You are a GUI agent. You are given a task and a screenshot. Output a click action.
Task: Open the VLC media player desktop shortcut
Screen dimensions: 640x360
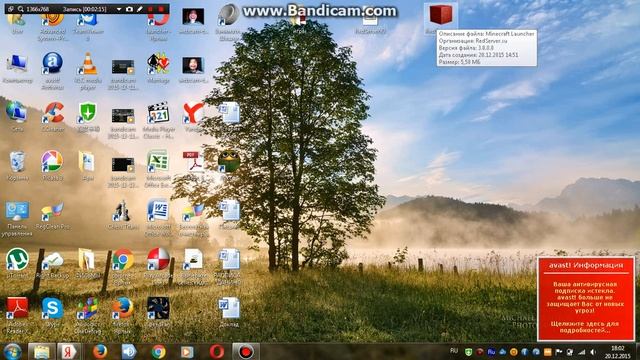87,64
